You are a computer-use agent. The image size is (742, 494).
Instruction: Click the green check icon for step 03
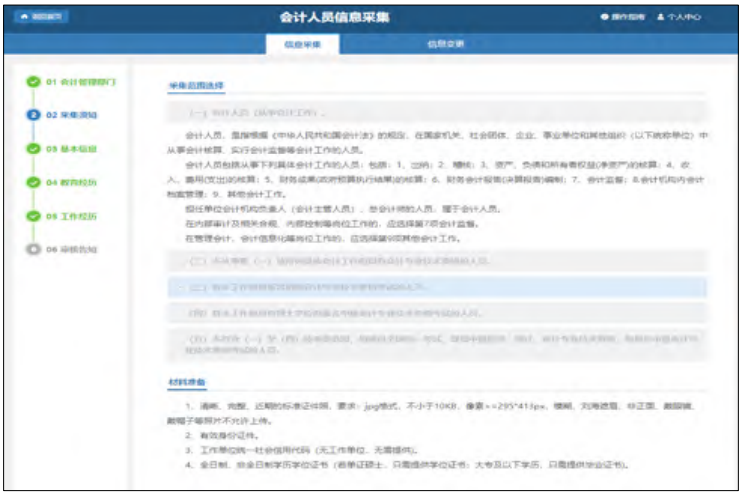coord(34,148)
